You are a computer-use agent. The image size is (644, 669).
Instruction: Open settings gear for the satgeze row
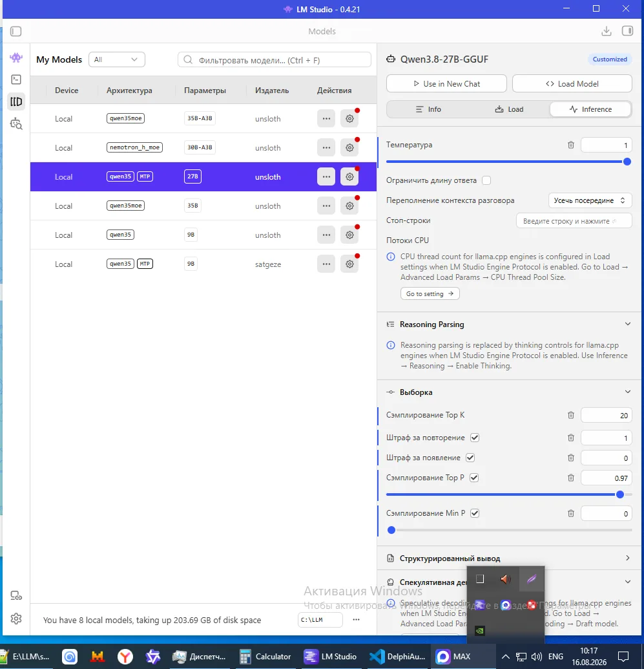coord(349,264)
